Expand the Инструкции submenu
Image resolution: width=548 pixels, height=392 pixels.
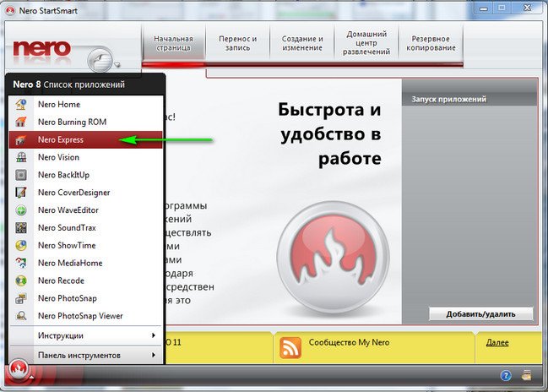click(x=85, y=335)
